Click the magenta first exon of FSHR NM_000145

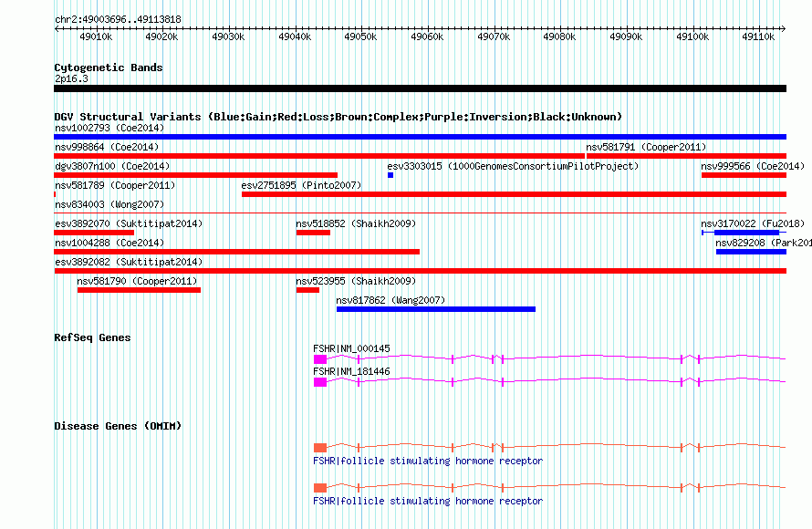coord(320,359)
